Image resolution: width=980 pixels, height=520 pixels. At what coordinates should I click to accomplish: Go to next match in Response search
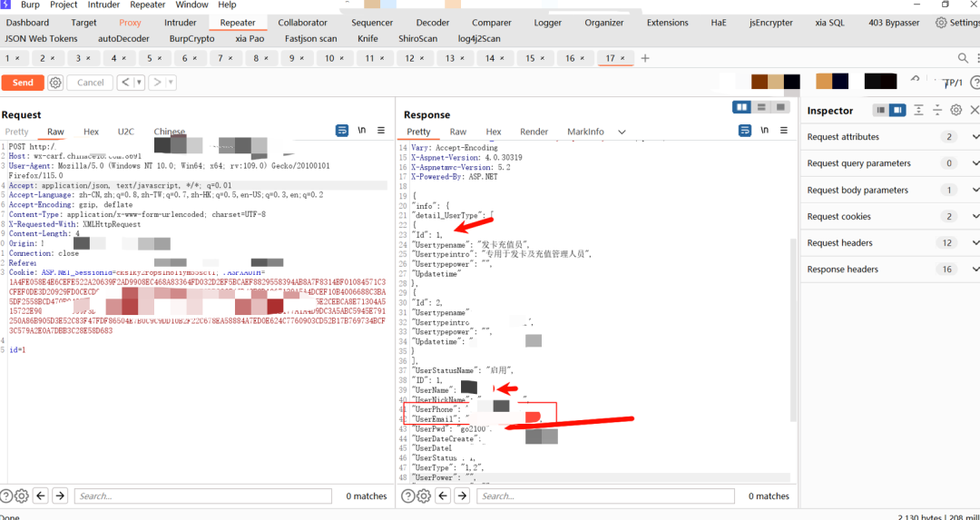463,495
